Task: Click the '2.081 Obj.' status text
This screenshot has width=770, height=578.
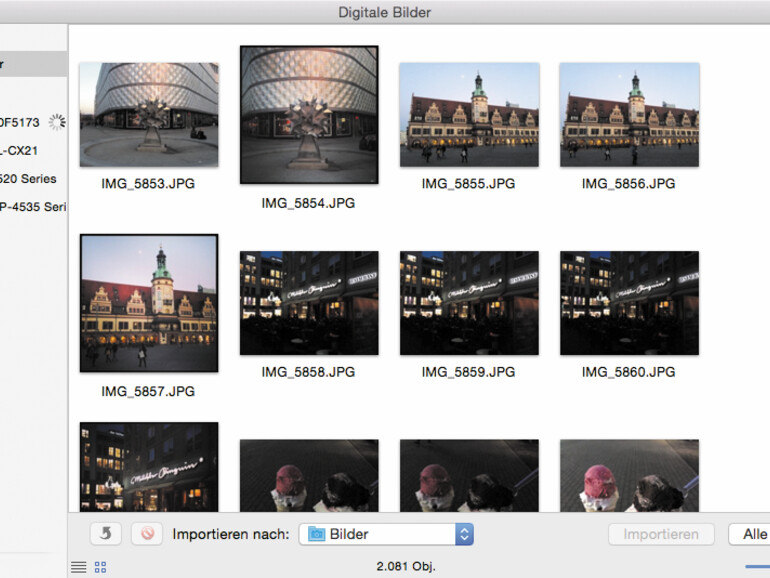Action: pos(406,566)
